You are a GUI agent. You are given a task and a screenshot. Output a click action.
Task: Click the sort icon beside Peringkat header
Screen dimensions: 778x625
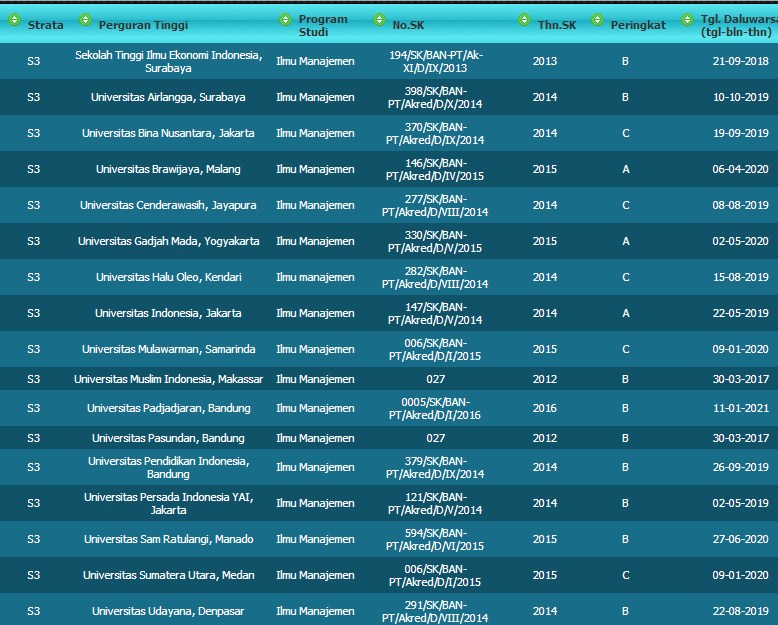click(597, 19)
